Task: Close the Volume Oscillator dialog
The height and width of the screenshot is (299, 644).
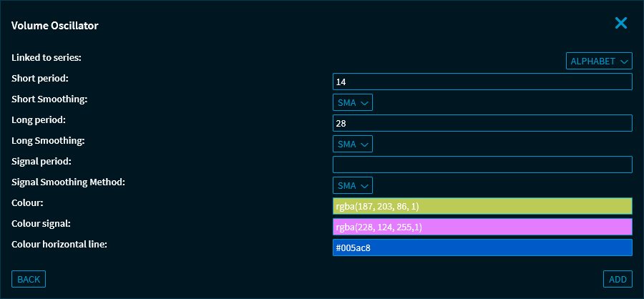Action: [x=620, y=24]
